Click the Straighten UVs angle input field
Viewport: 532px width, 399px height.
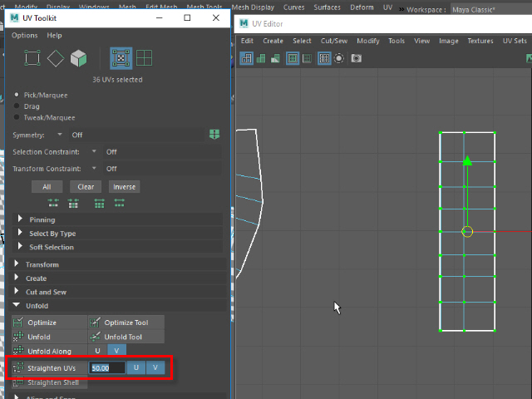[106, 367]
